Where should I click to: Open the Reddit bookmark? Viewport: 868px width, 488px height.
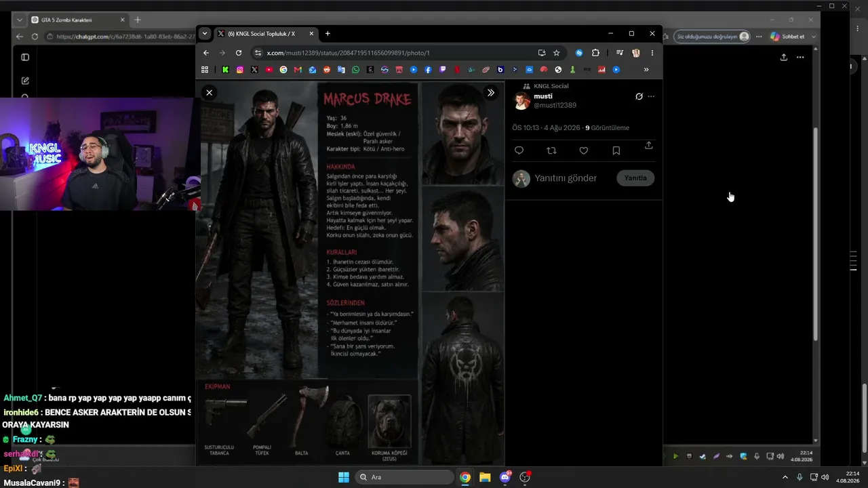327,70
